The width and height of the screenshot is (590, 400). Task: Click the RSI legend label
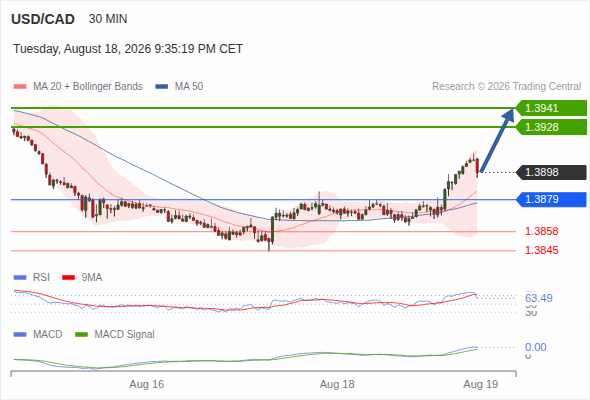[41, 278]
